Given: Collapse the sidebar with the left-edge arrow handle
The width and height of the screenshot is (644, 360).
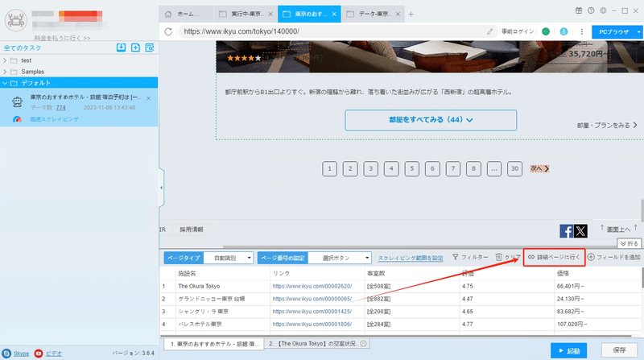Looking at the screenshot, I should (x=162, y=188).
